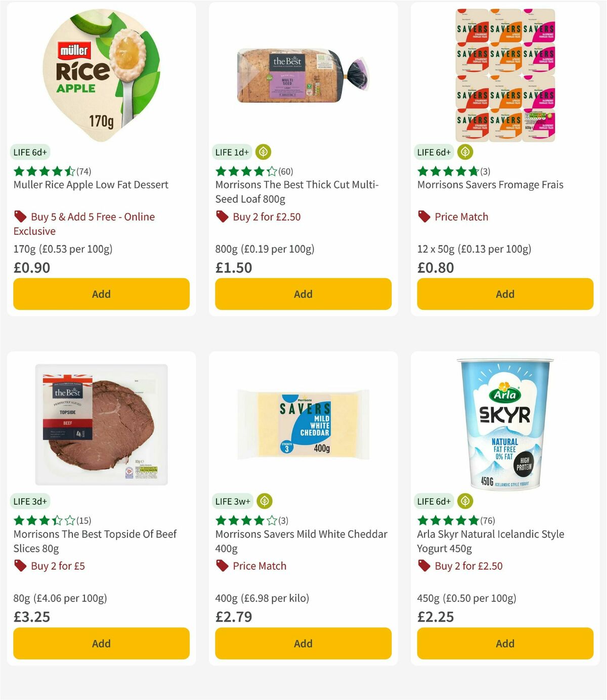
Task: Click the Price Match tag icon for Savers Mild White Cheddar
Action: pos(222,566)
